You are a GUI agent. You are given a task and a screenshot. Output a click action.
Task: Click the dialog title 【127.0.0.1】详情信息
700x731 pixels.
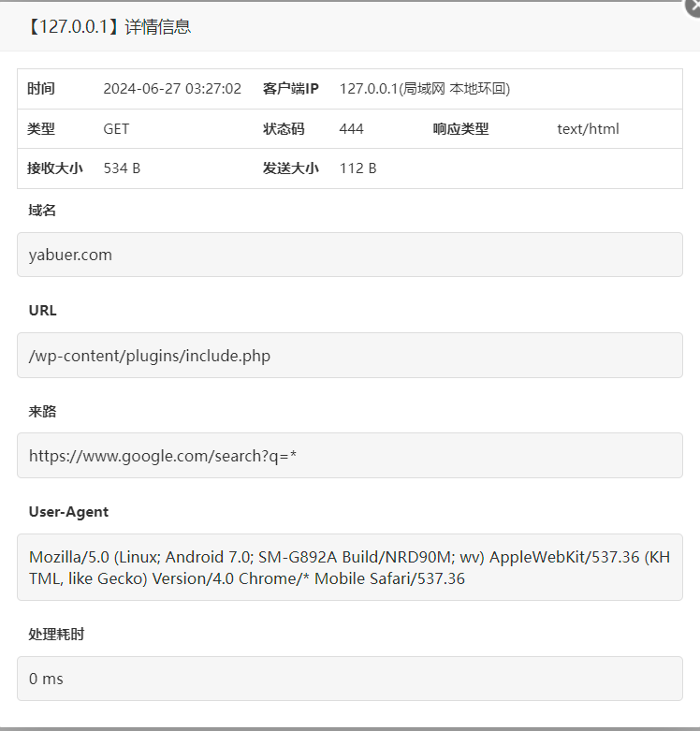tap(109, 26)
